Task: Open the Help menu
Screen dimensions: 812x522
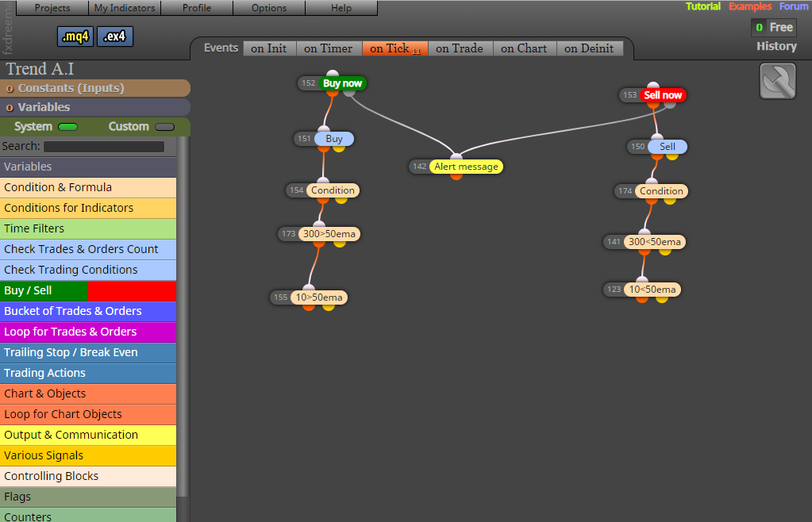Action: (x=341, y=8)
